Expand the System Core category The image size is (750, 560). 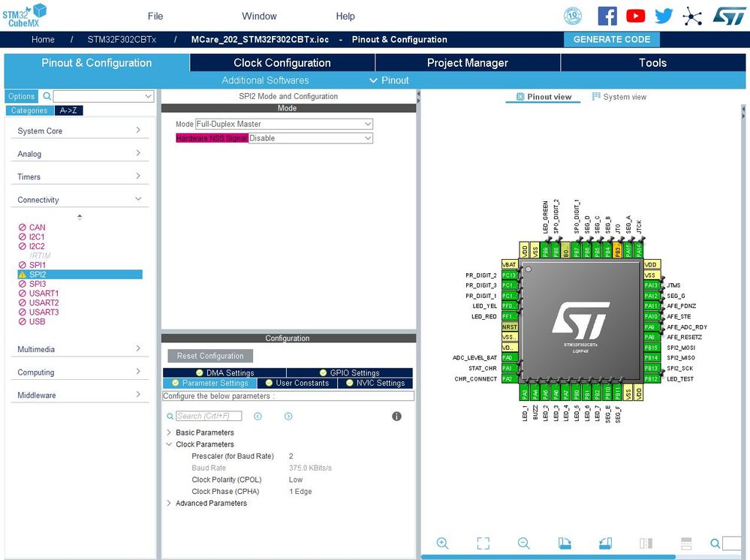(80, 131)
